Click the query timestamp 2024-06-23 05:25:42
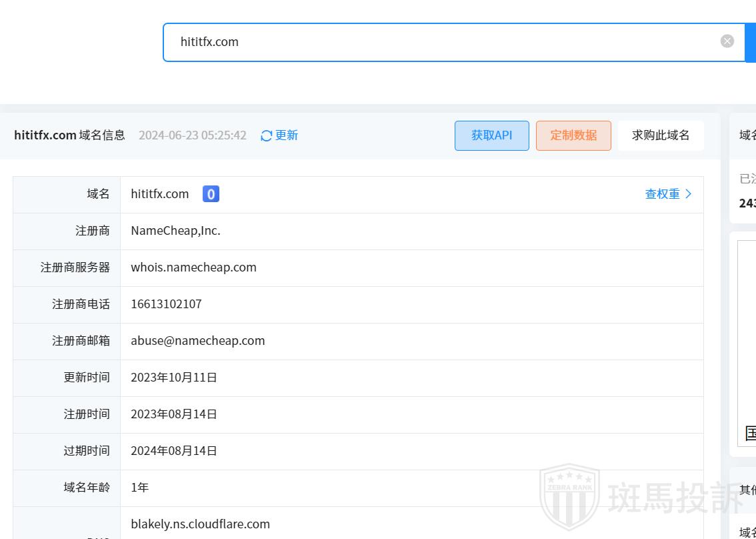Viewport: 756px width, 539px height. [192, 135]
